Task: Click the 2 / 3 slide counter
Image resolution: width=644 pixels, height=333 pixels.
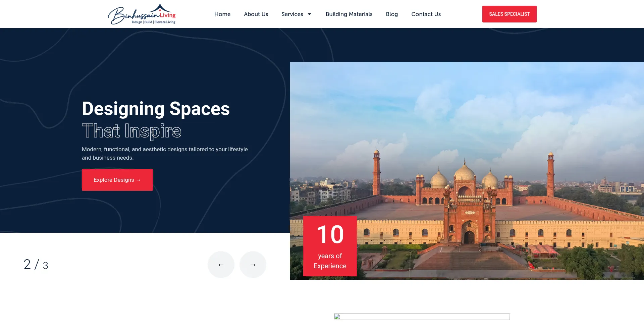Action: 36,265
